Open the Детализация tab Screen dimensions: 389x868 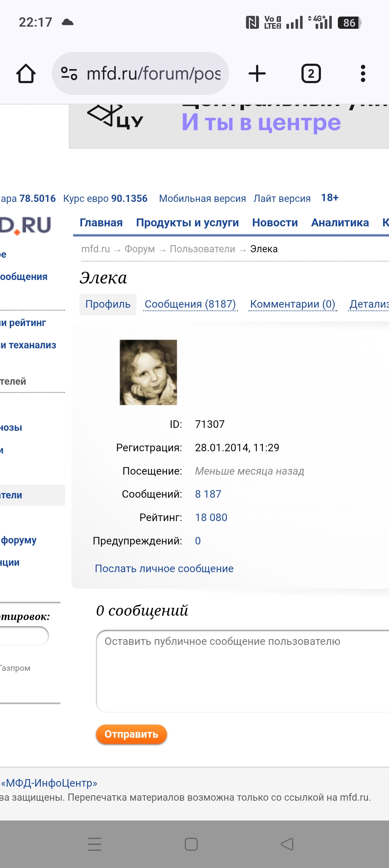[369, 304]
